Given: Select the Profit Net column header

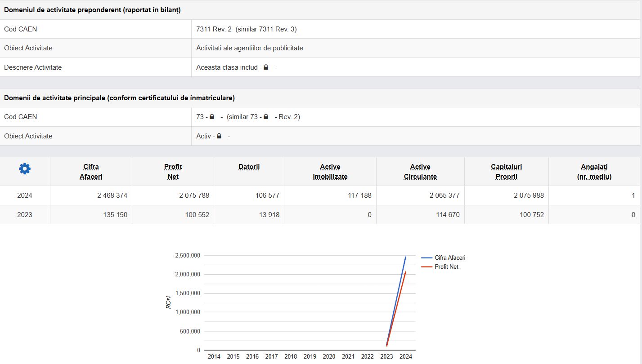Looking at the screenshot, I should click(173, 172).
